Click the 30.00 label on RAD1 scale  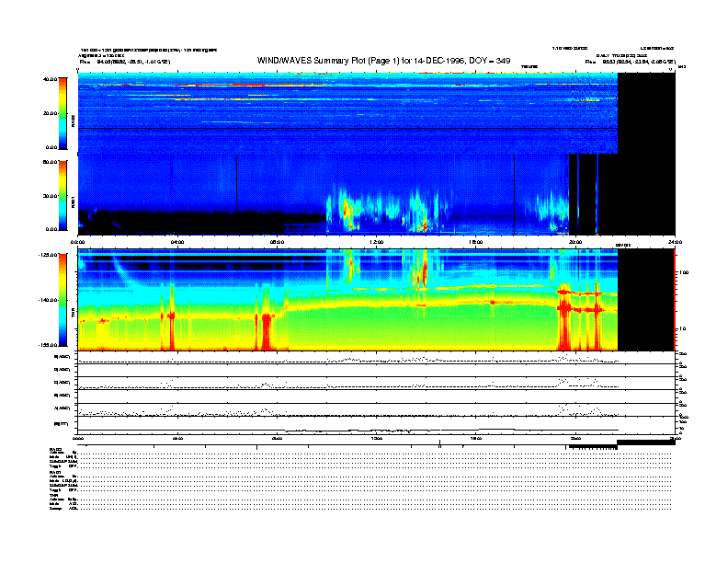[x=51, y=196]
